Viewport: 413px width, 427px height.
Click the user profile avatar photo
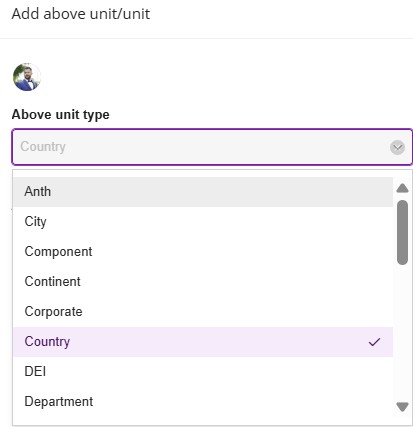[x=27, y=77]
